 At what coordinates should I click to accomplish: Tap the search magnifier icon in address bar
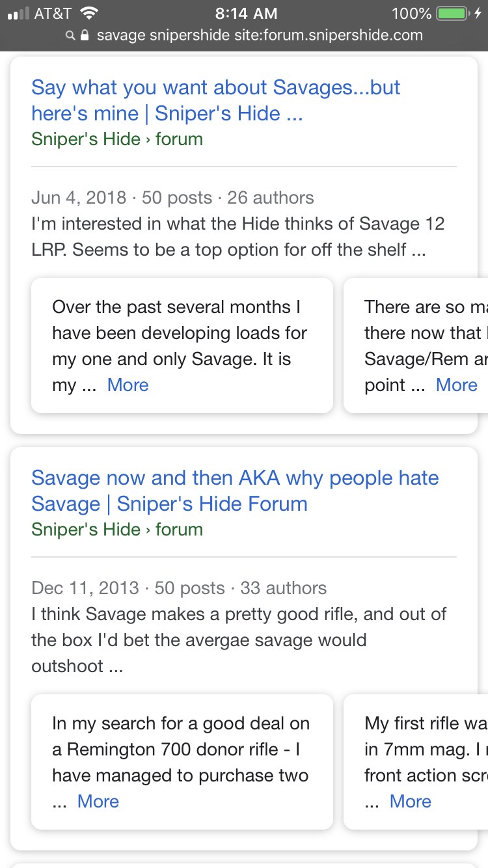[x=70, y=36]
